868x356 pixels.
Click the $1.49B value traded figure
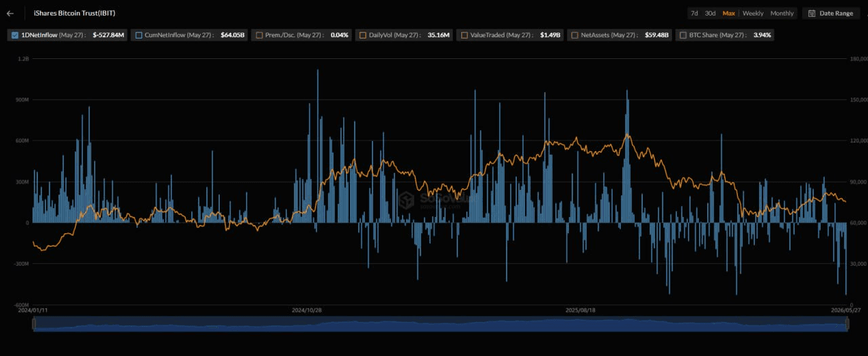(x=550, y=35)
